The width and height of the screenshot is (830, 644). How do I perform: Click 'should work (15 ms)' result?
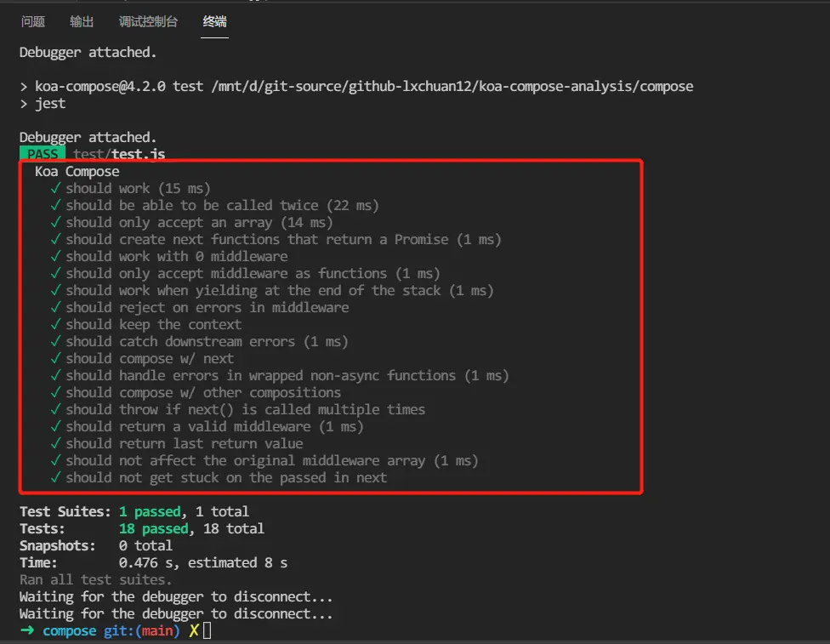[131, 189]
